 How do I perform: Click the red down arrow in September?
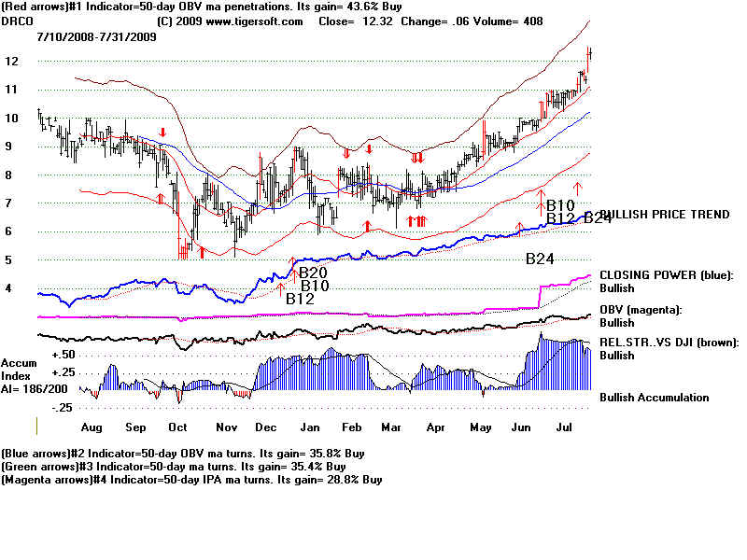pos(162,133)
